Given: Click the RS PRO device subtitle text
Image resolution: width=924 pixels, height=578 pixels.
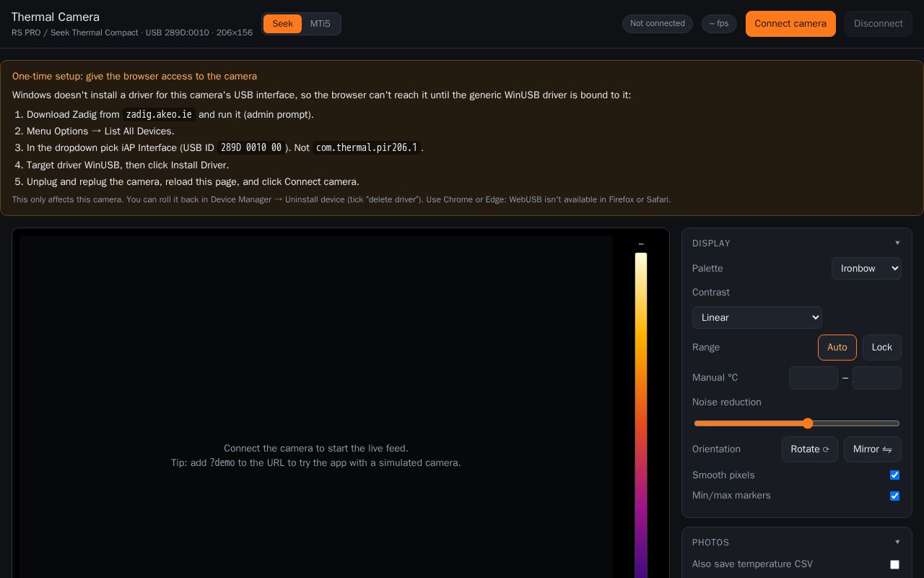Looking at the screenshot, I should 132,33.
